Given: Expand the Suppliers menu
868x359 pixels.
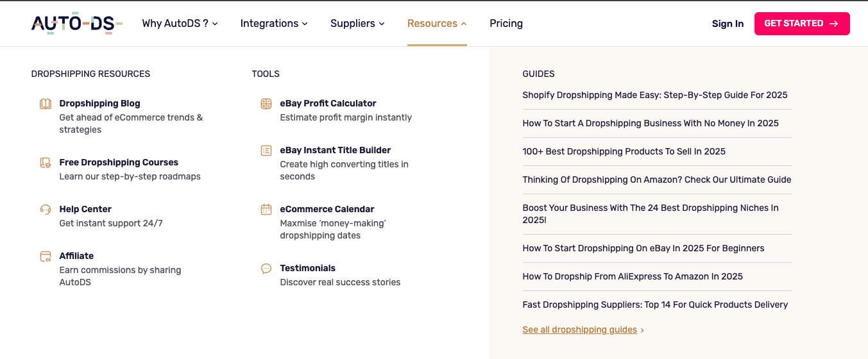Looking at the screenshot, I should tap(357, 24).
